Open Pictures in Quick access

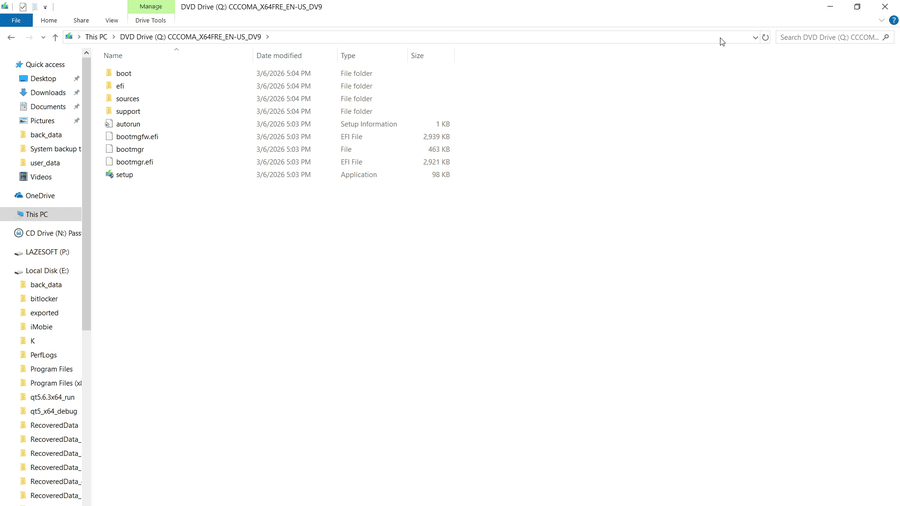tap(42, 120)
